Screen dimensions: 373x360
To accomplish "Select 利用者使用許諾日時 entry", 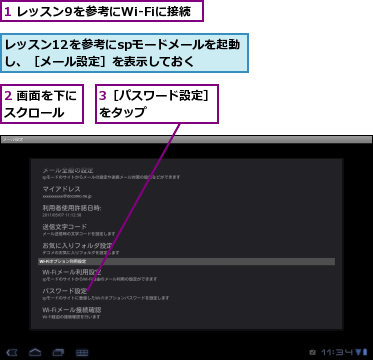I will click(188, 211).
